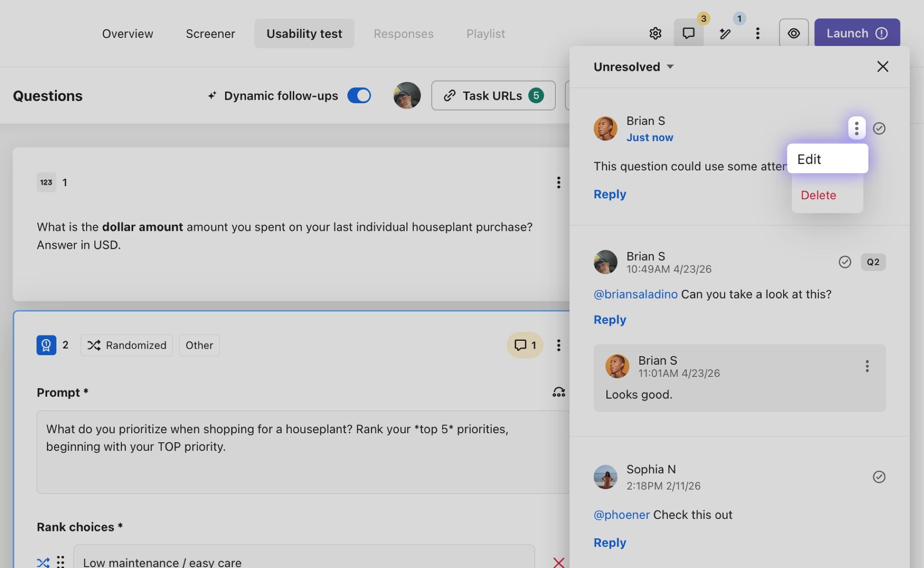This screenshot has width=924, height=568.
Task: Click the preview eye icon
Action: (794, 33)
